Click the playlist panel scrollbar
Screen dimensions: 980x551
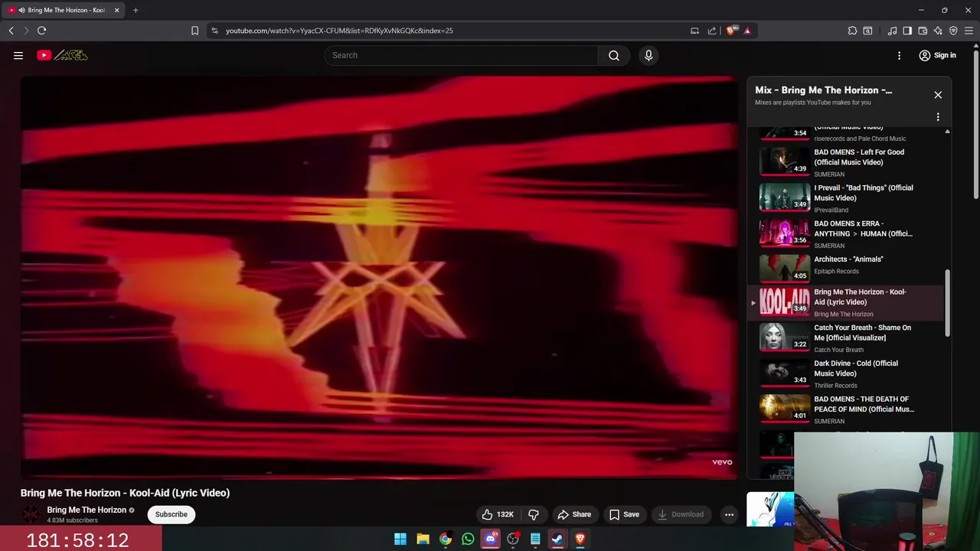click(x=948, y=302)
